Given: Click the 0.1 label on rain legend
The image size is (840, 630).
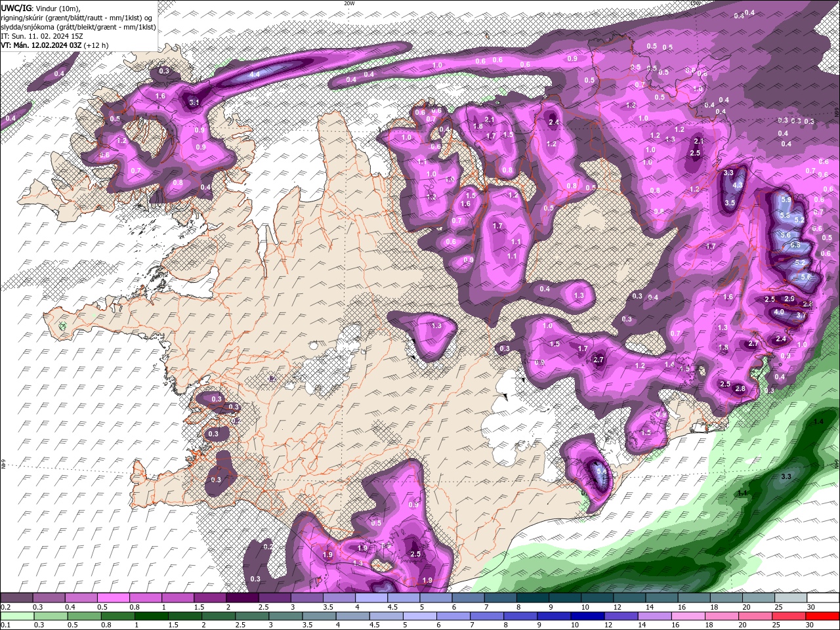Looking at the screenshot, I should tap(5, 625).
